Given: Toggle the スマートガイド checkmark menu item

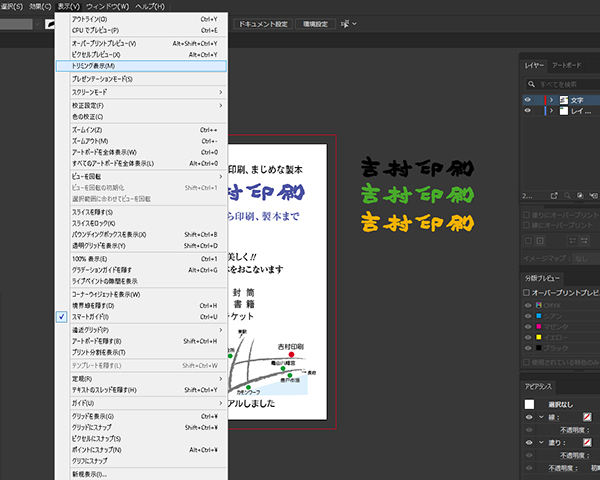Looking at the screenshot, I should (x=141, y=317).
